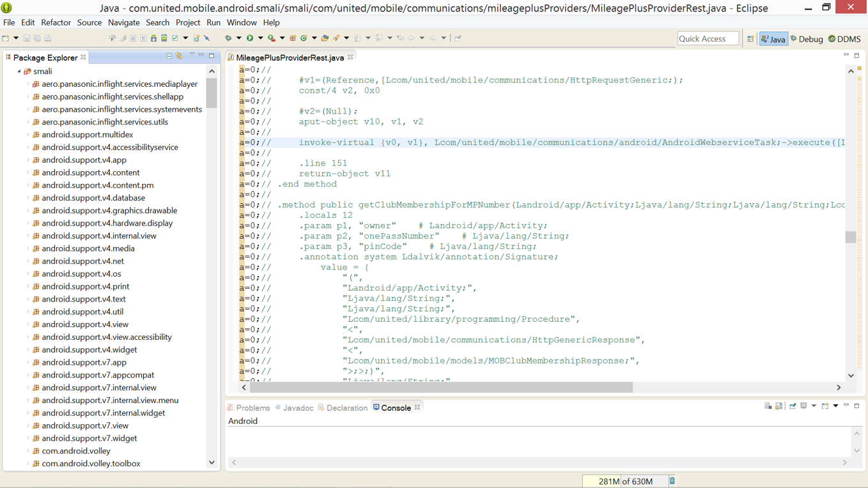Open the File menu
This screenshot has height=488, width=868.
point(9,22)
